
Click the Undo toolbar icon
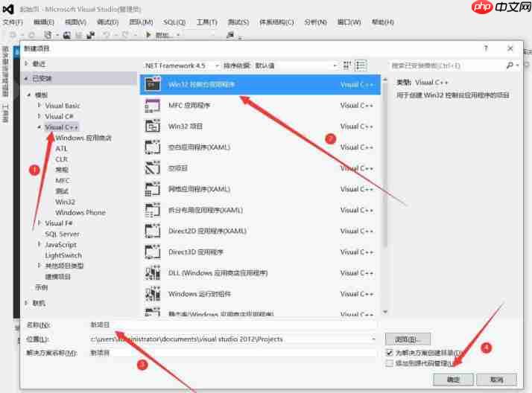click(107, 34)
